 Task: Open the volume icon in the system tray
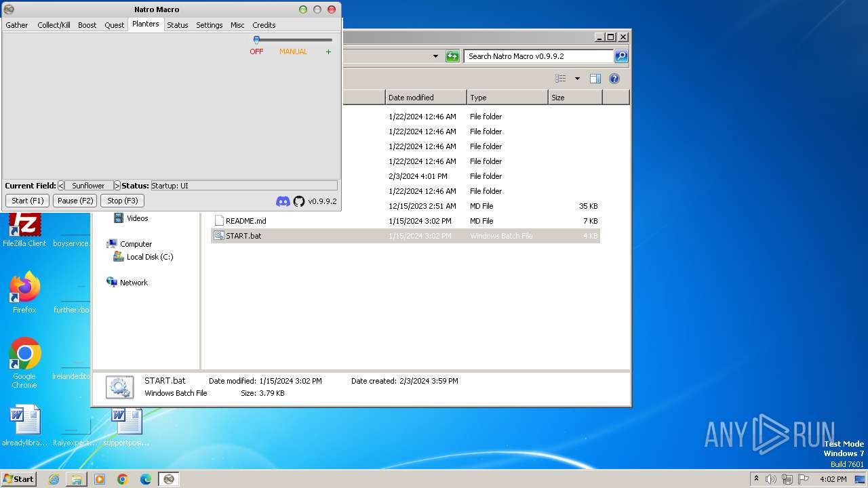[771, 479]
